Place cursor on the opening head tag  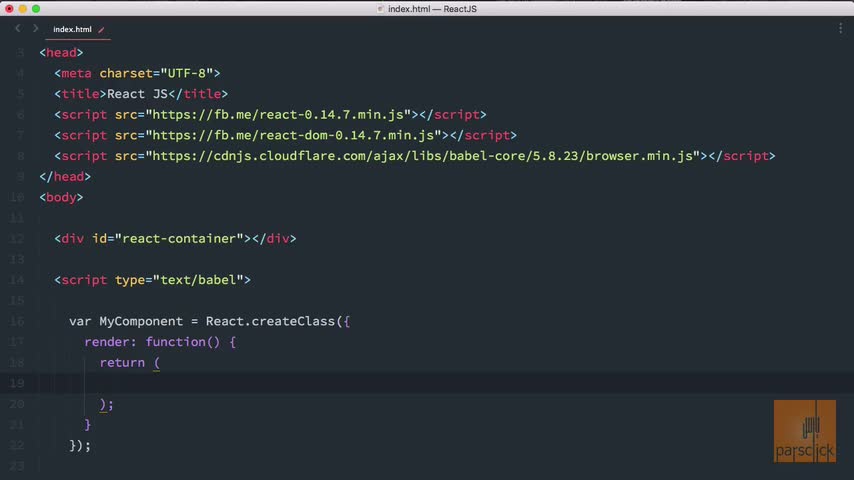(61, 53)
